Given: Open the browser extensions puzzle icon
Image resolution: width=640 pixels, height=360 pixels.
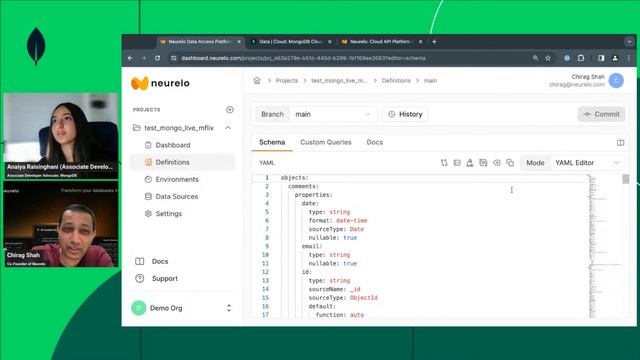Looking at the screenshot, I should pos(581,58).
